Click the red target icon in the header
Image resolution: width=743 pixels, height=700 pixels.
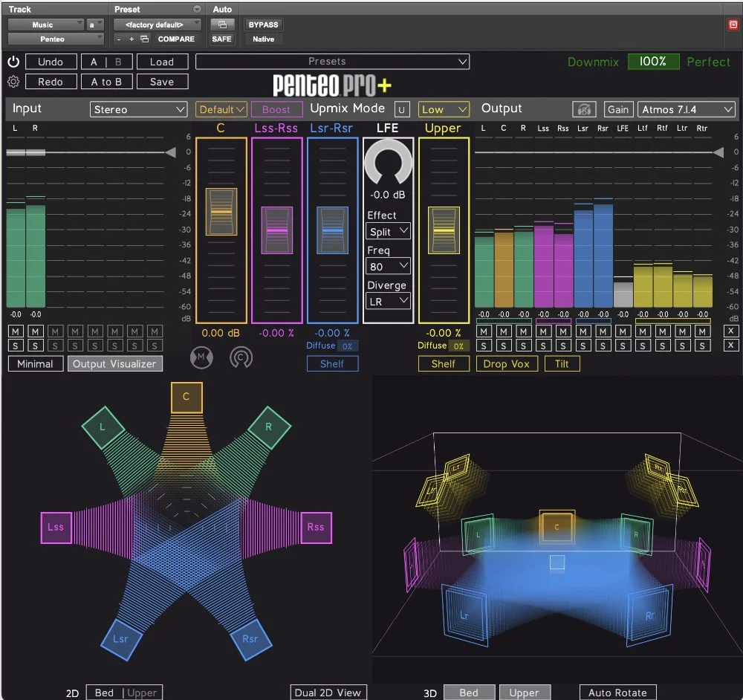pyautogui.click(x=733, y=25)
